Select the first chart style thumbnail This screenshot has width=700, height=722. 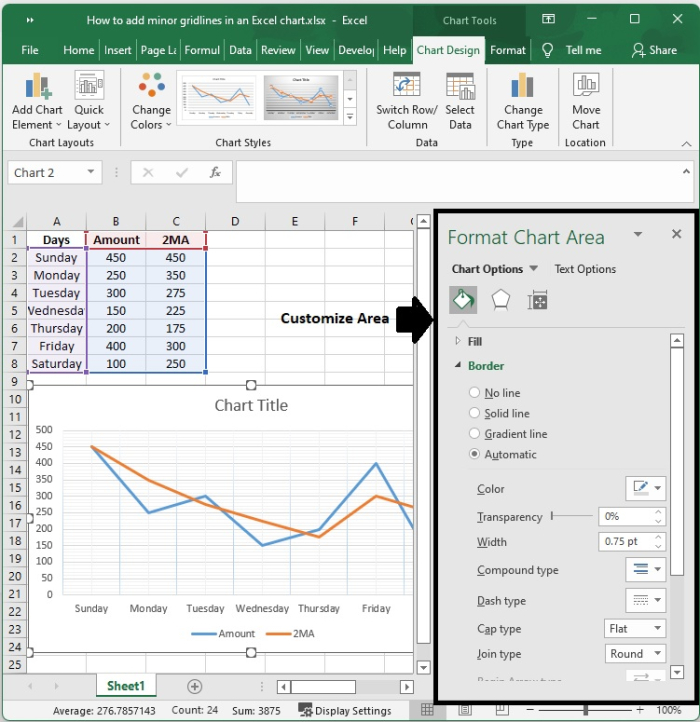(x=219, y=97)
